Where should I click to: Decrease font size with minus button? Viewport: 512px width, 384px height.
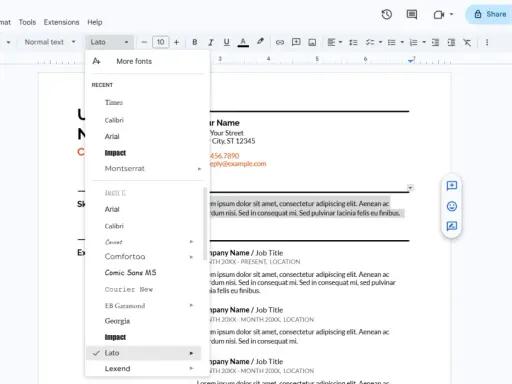(x=144, y=42)
